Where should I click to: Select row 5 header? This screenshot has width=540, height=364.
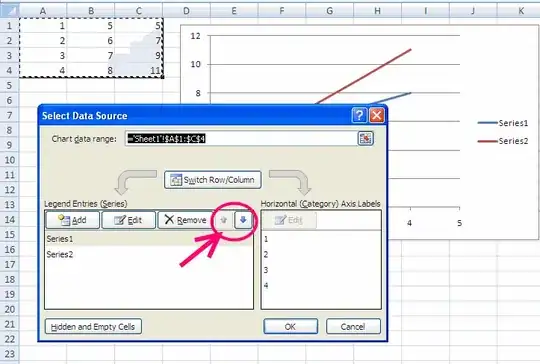pos(9,85)
